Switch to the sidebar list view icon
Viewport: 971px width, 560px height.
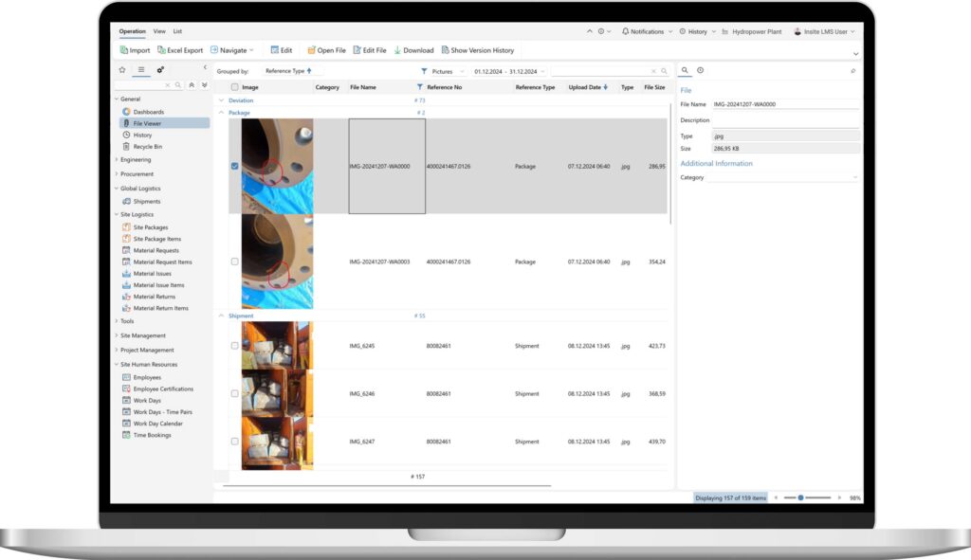[x=141, y=70]
